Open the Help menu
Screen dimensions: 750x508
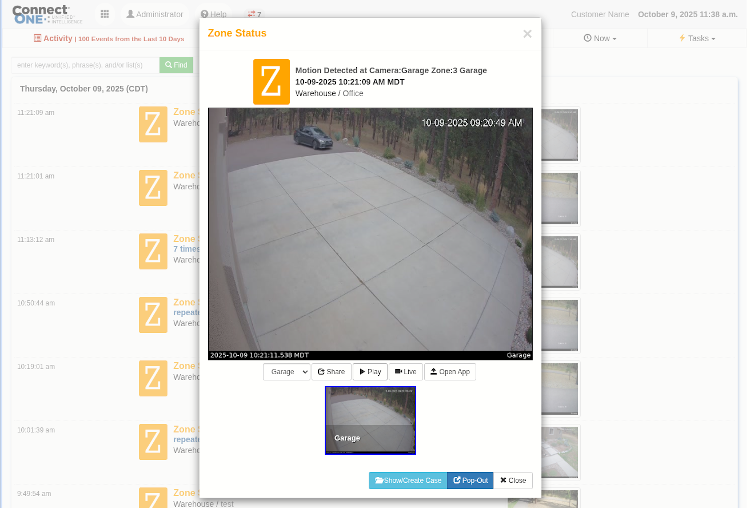click(213, 14)
